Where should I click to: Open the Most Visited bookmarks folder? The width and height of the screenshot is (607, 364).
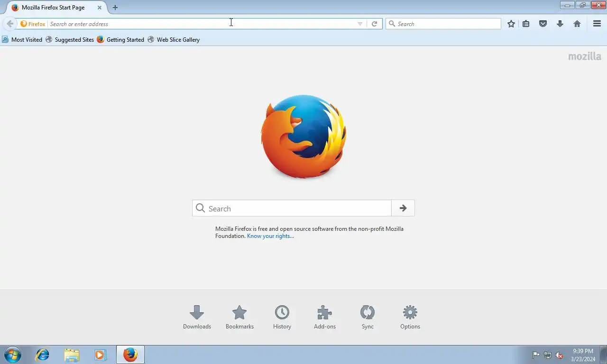[22, 40]
